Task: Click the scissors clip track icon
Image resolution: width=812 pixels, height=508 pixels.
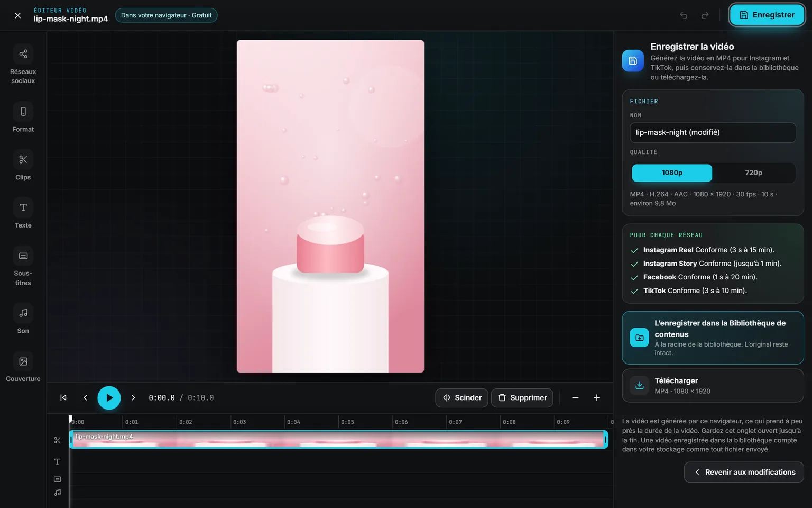Action: pos(57,440)
